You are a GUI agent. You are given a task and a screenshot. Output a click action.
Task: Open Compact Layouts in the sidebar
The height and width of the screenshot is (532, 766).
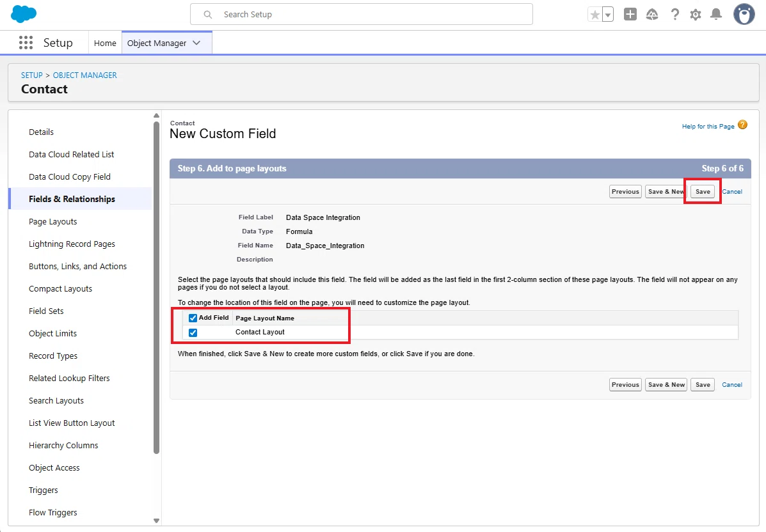pyautogui.click(x=60, y=289)
